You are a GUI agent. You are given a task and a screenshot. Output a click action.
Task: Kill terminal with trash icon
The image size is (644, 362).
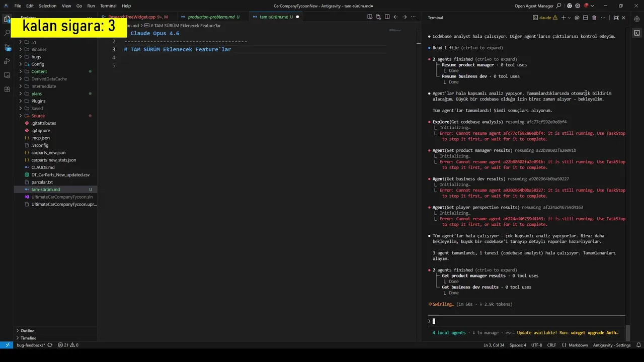pos(594,18)
